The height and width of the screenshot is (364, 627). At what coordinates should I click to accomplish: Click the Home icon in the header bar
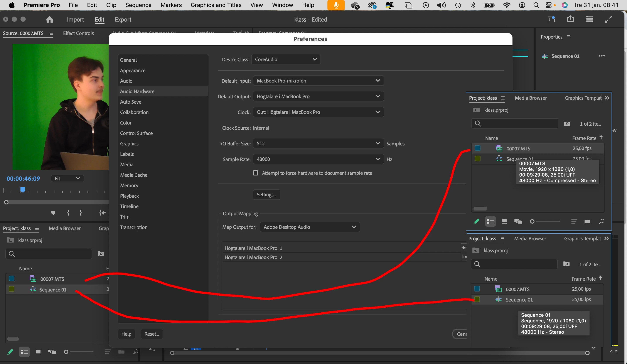point(49,19)
